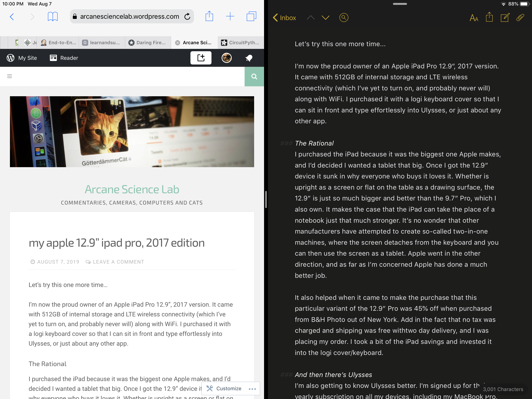Image resolution: width=532 pixels, height=399 pixels.
Task: Open the blog search button
Action: (x=254, y=77)
